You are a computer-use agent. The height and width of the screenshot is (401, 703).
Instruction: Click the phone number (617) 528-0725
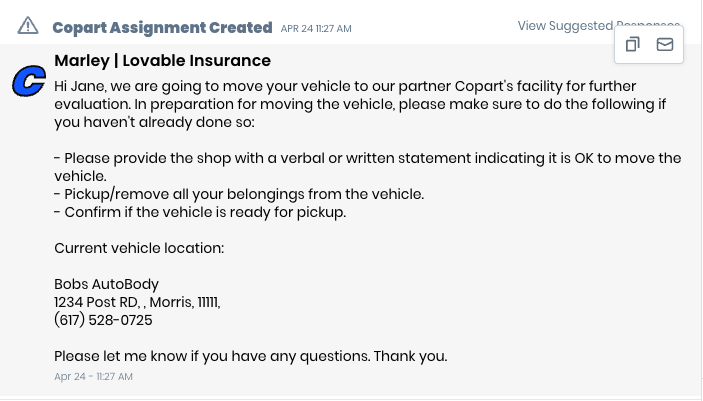103,320
